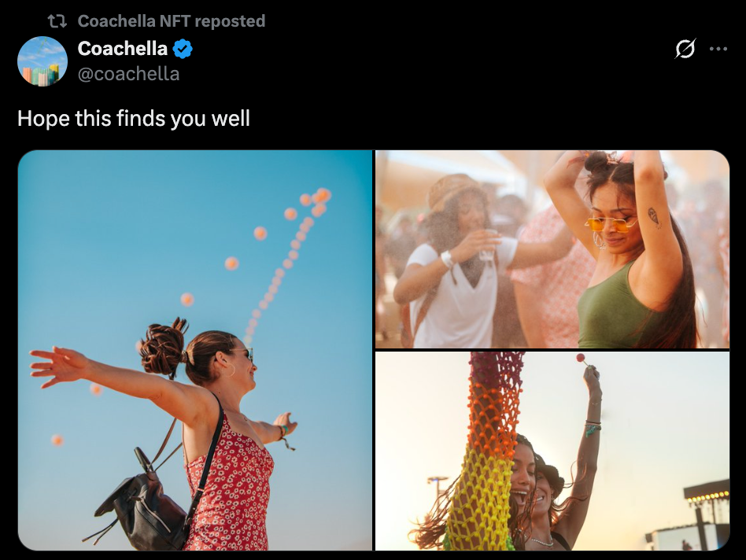Open the photo of dancer in green top
This screenshot has width=746, height=560.
[552, 249]
